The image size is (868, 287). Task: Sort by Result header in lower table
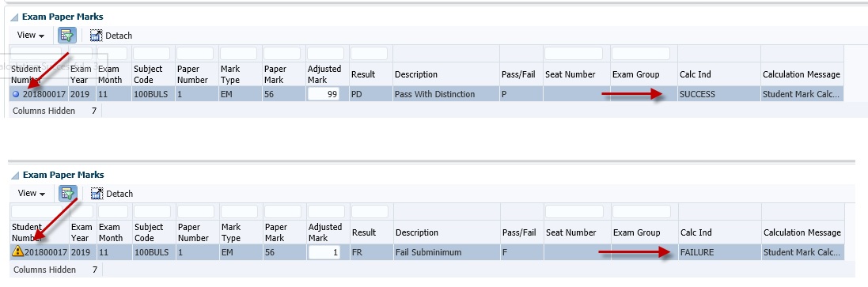pyautogui.click(x=364, y=232)
